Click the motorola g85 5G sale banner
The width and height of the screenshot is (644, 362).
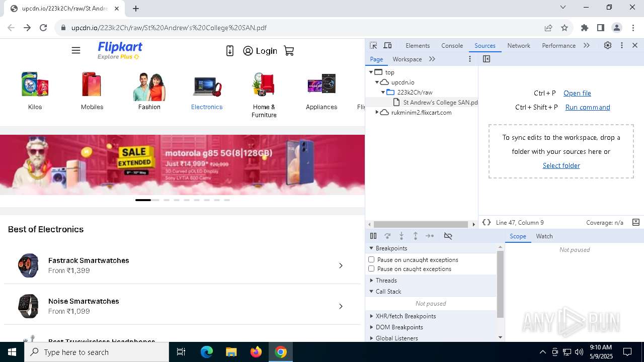[182, 165]
